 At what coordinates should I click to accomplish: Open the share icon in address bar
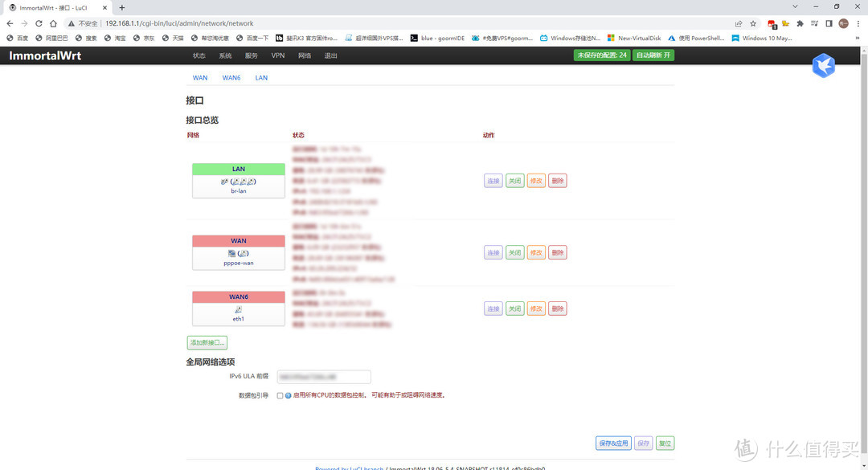tap(739, 23)
